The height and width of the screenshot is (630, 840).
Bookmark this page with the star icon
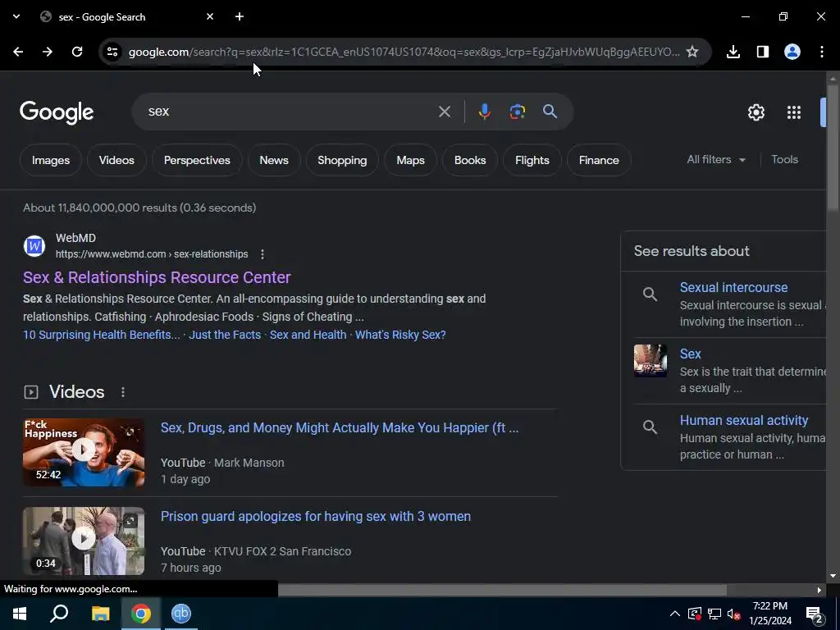(x=692, y=52)
